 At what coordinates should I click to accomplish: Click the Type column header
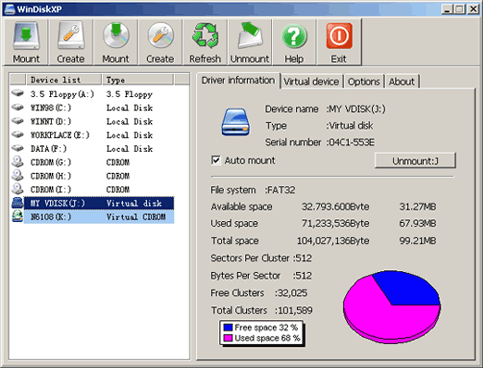(x=138, y=80)
